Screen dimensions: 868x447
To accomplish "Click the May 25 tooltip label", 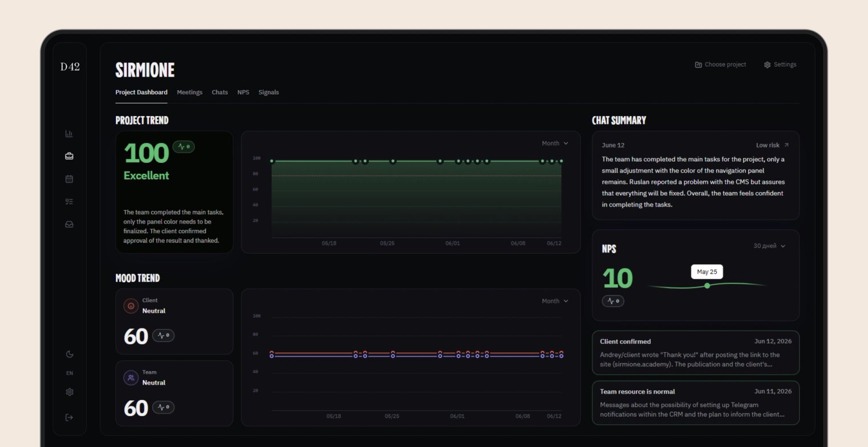I will (x=707, y=272).
